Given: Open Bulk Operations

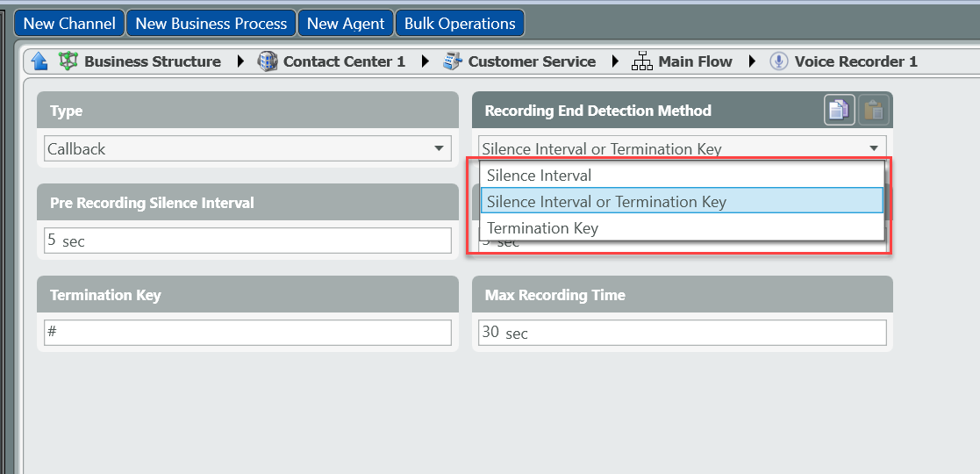Looking at the screenshot, I should [x=460, y=24].
